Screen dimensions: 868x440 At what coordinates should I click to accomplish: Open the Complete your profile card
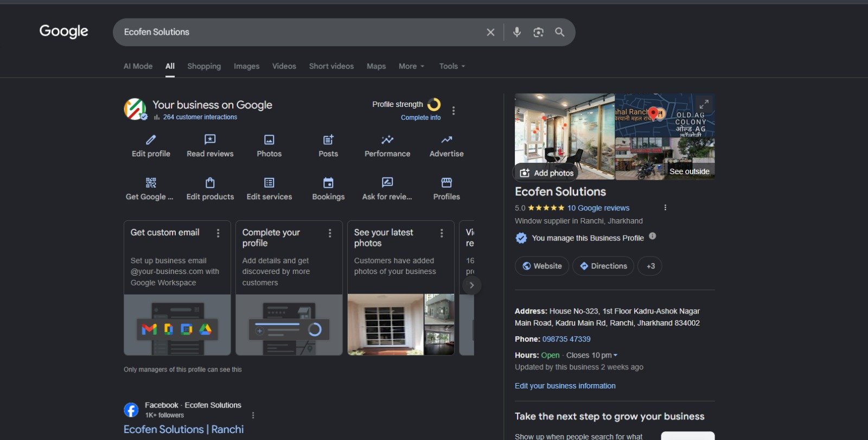click(289, 288)
